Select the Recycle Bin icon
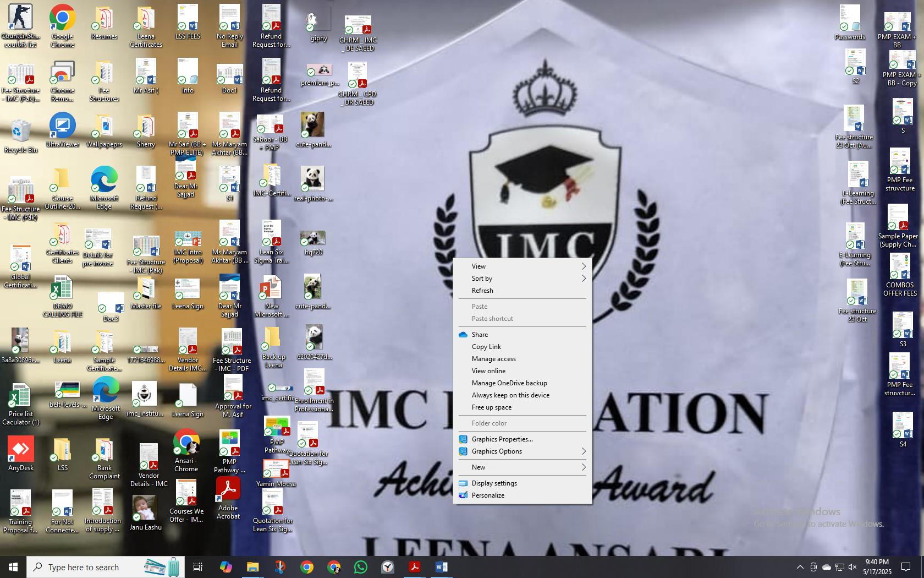924x578 pixels. coord(20,135)
